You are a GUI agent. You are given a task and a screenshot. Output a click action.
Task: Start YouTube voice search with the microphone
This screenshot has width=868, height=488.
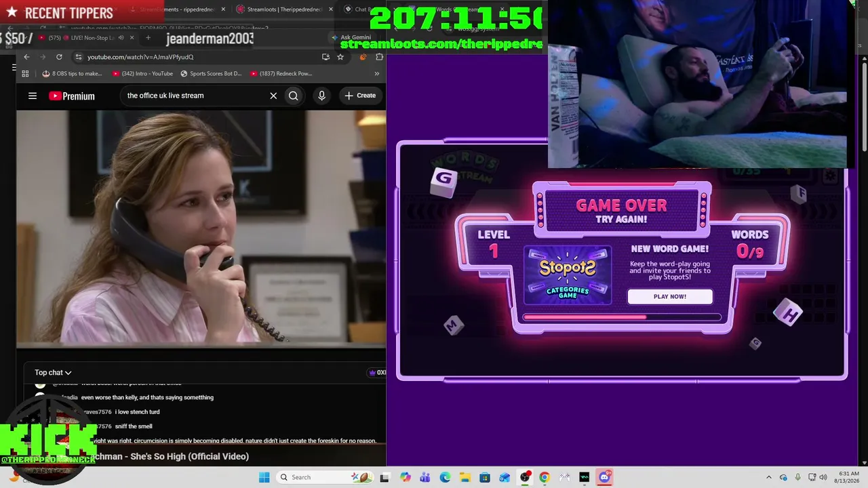[x=321, y=96]
